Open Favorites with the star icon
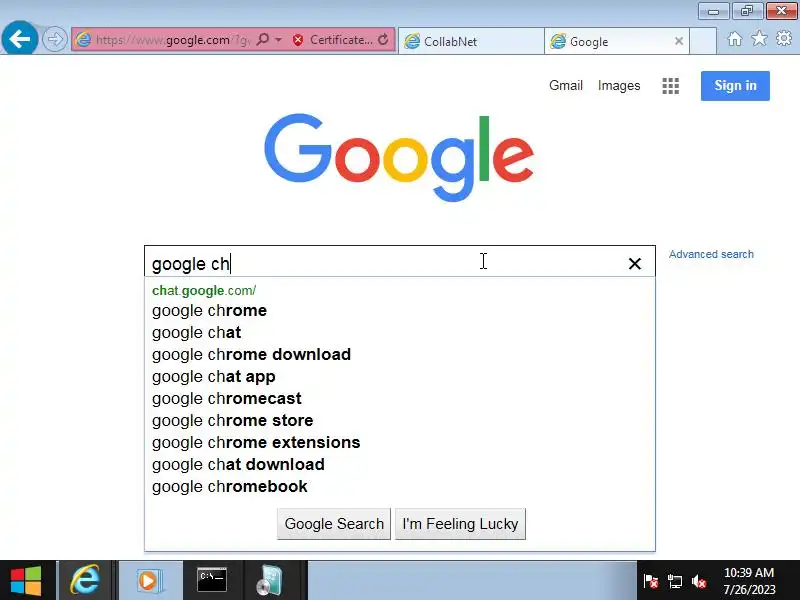 point(759,38)
